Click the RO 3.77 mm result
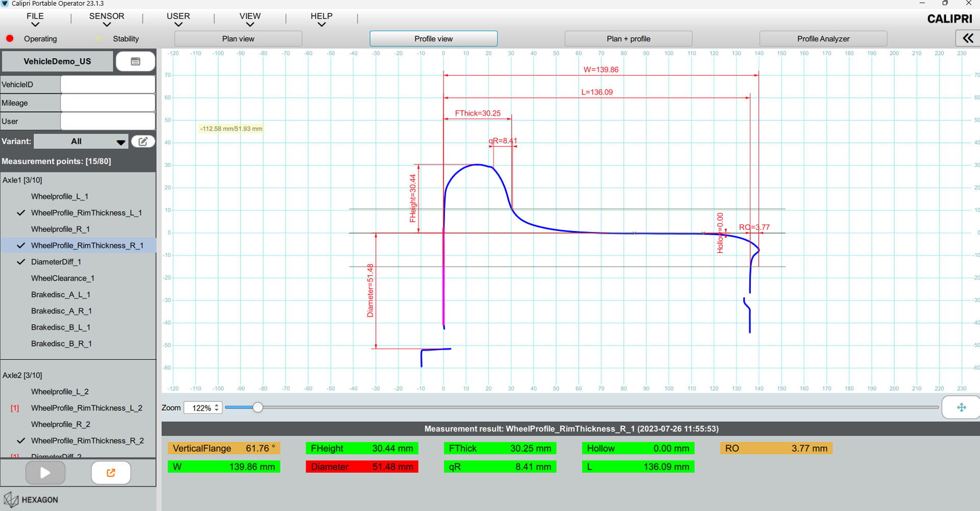 [776, 448]
